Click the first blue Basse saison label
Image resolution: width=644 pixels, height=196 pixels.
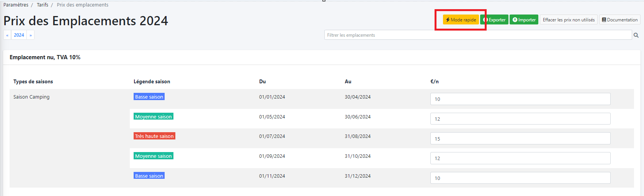(x=149, y=97)
